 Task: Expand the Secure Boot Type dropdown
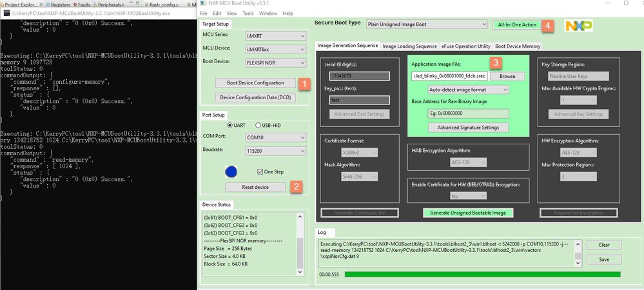[427, 24]
